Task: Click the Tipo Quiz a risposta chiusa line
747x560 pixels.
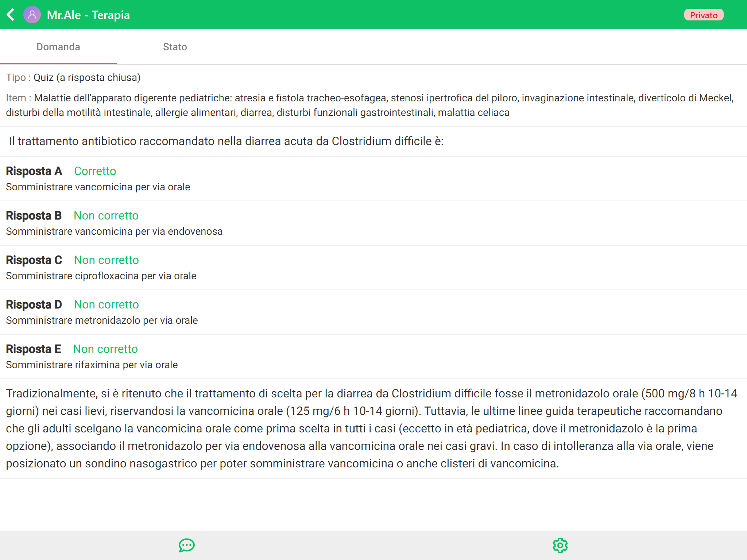Action: (x=73, y=78)
